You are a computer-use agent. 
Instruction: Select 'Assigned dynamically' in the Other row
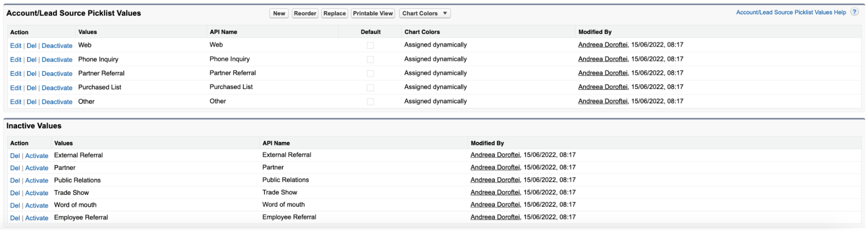coord(436,101)
